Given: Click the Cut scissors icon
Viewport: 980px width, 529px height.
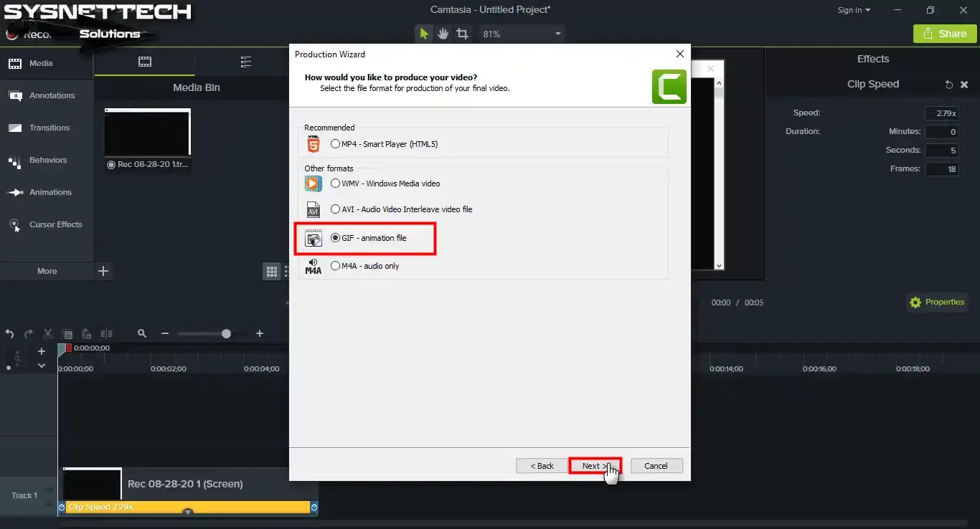Looking at the screenshot, I should (48, 334).
